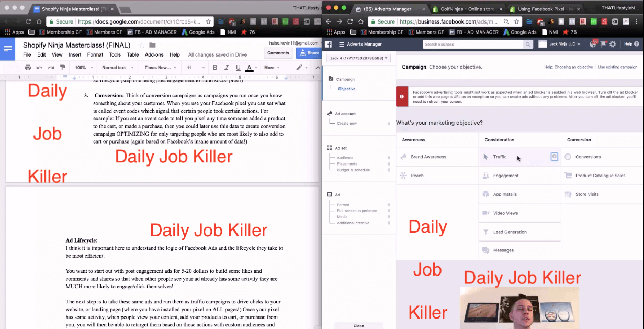
Task: Select the Reach objective
Action: coord(437,176)
